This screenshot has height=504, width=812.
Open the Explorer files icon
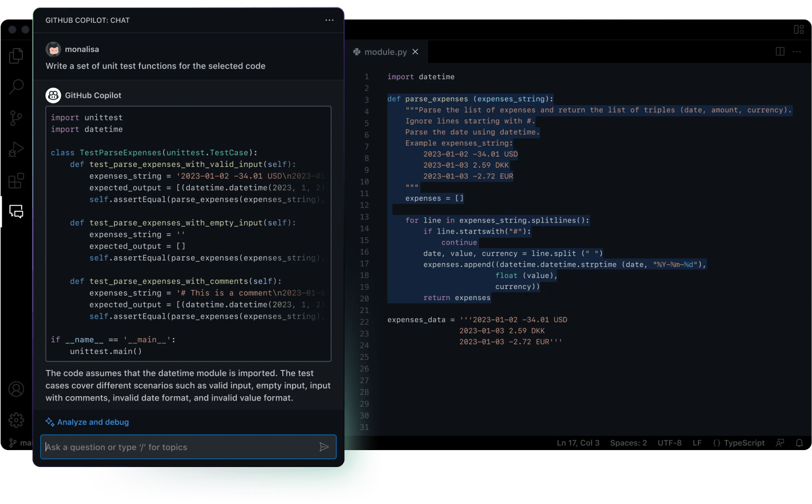pyautogui.click(x=16, y=55)
